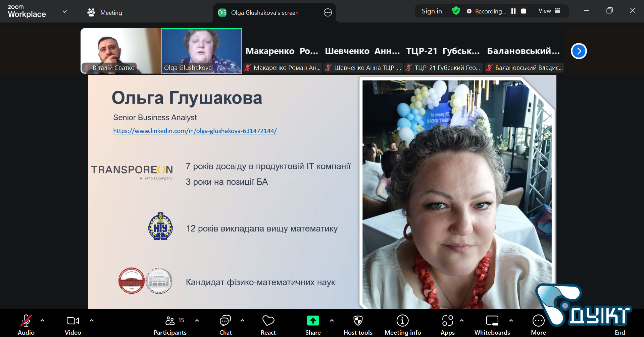Switch to the Meeting tab
644x337 pixels.
pyautogui.click(x=105, y=13)
